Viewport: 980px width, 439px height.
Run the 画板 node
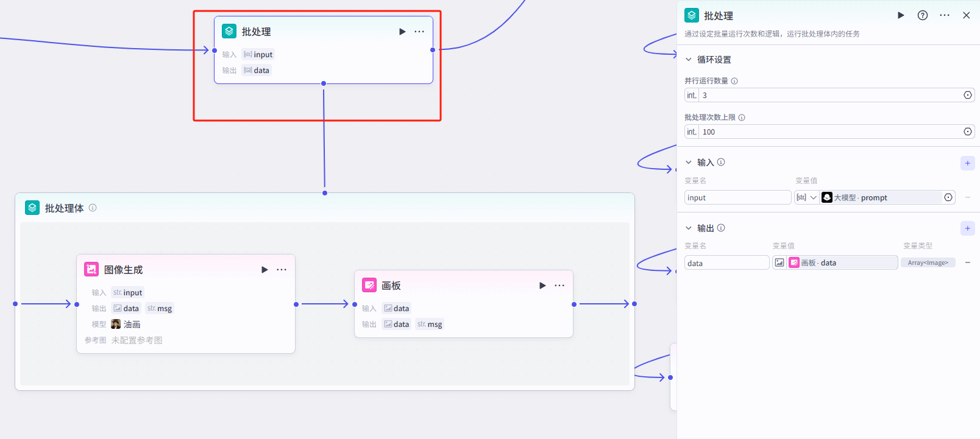[x=542, y=286]
